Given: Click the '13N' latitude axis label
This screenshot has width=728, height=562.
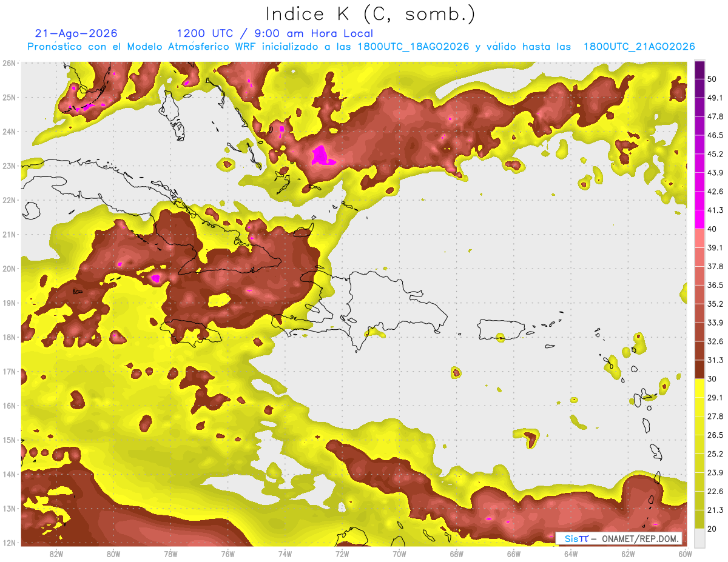Looking at the screenshot, I should coord(9,509).
